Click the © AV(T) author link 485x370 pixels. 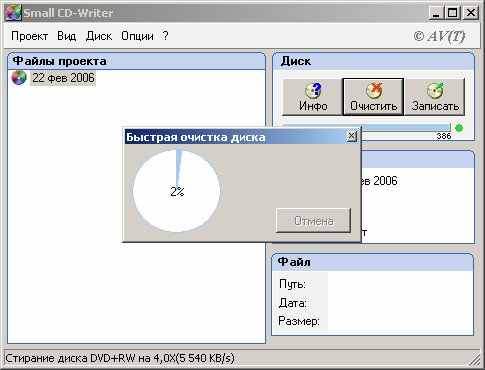point(439,36)
